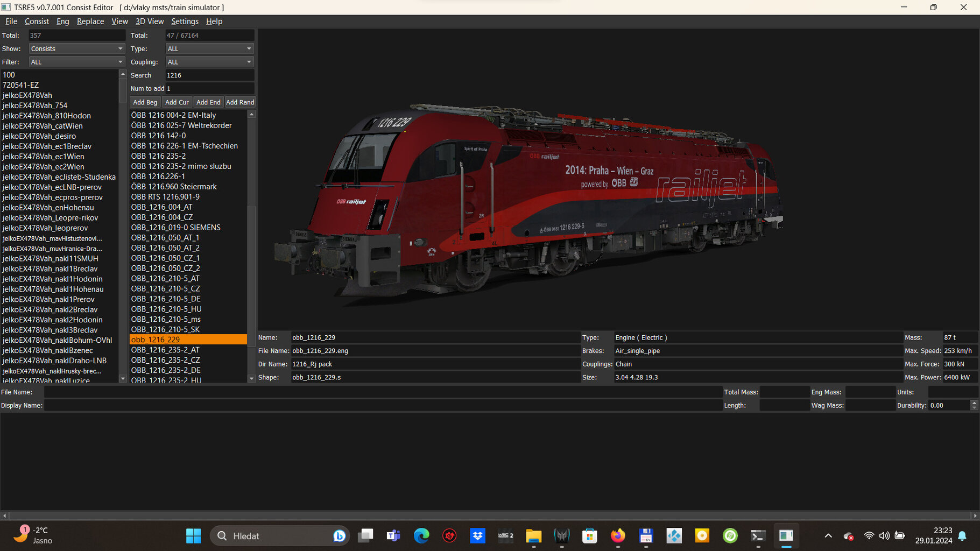Open the View menu
The image size is (980, 551).
click(x=119, y=22)
